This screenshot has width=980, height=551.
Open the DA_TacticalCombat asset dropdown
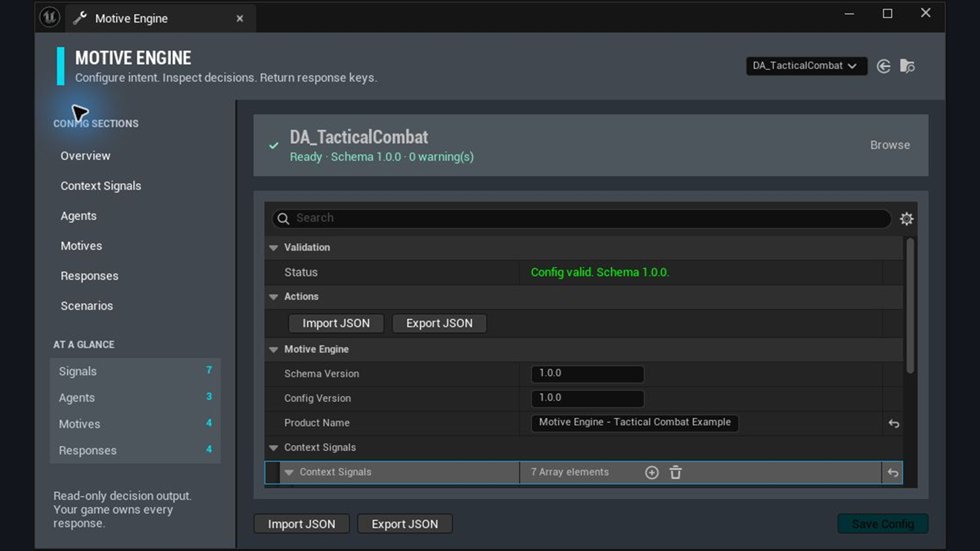tap(806, 66)
